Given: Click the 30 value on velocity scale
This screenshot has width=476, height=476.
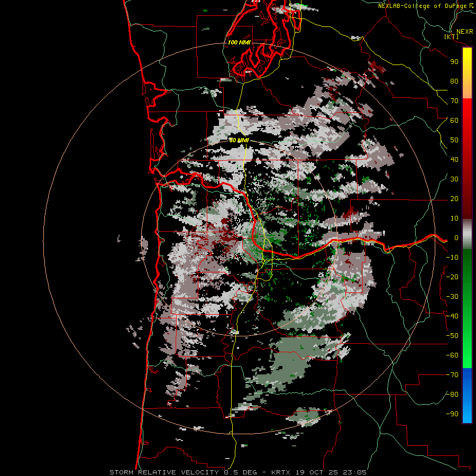Looking at the screenshot, I should 454,179.
